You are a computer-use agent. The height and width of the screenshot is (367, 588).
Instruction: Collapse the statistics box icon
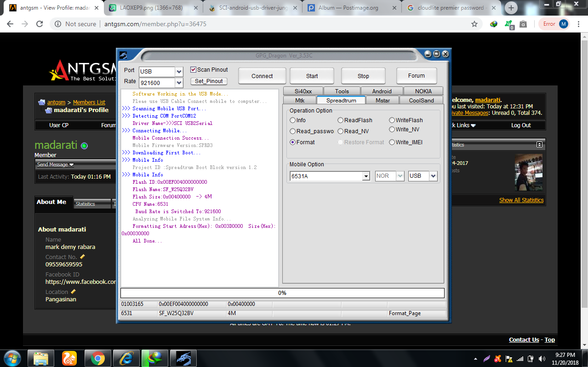539,145
